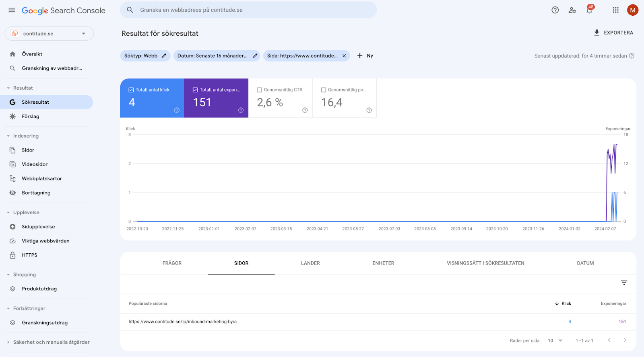
Task: Open manage users icon
Action: click(572, 10)
